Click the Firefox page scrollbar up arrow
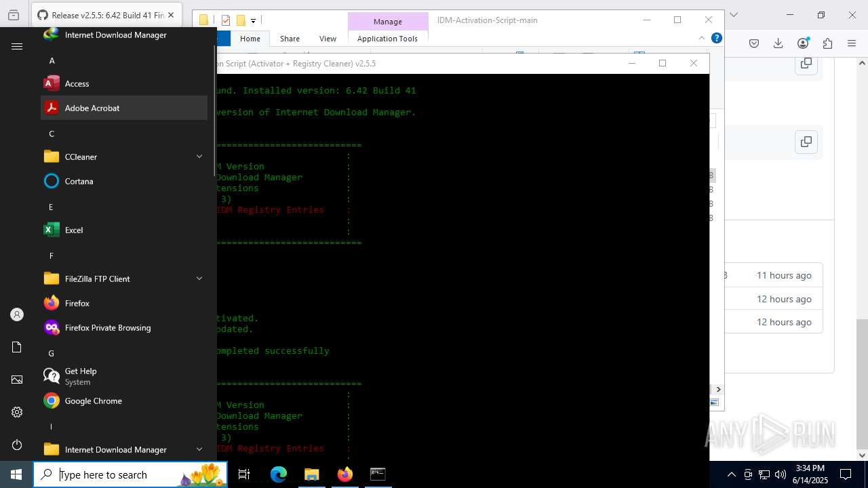The width and height of the screenshot is (868, 488). 863,63
